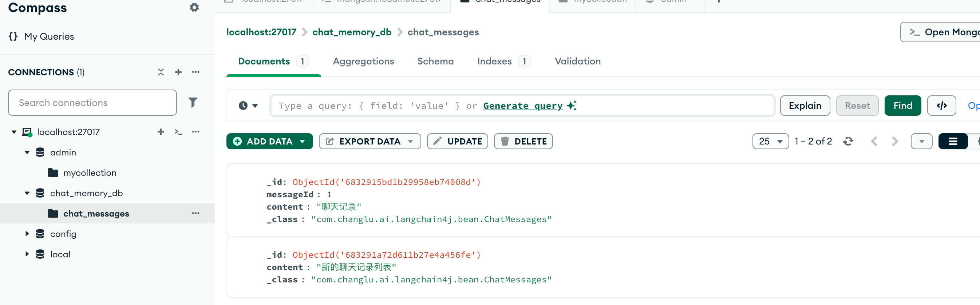980x305 pixels.
Task: Open Compass settings via the gear icon
Action: tap(194, 7)
